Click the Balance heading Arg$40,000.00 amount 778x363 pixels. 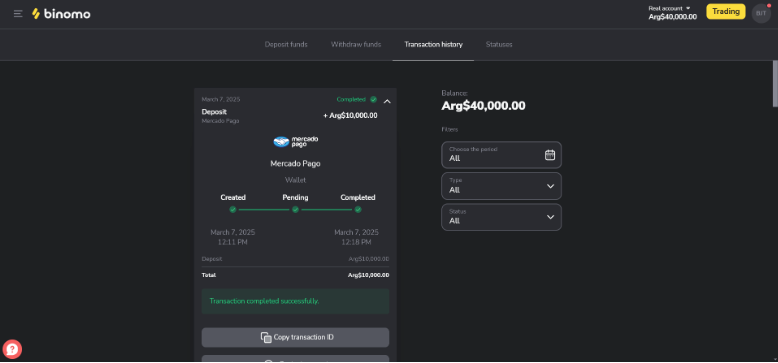click(x=483, y=106)
